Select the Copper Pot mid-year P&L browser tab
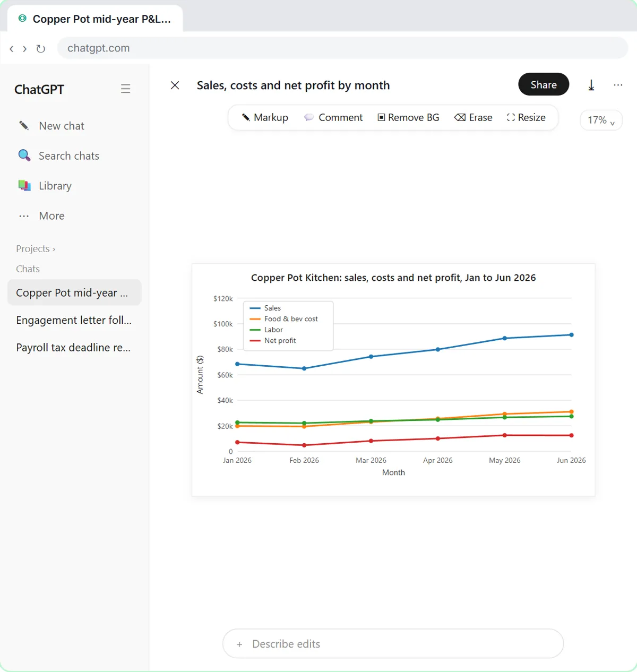Viewport: 637px width, 672px height. 95,19
